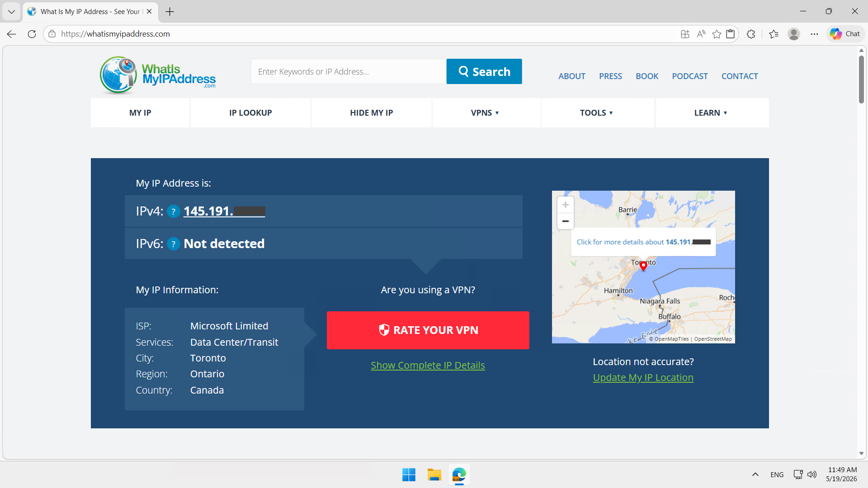Click the blue Search button
The height and width of the screenshot is (488, 868).
pyautogui.click(x=484, y=71)
